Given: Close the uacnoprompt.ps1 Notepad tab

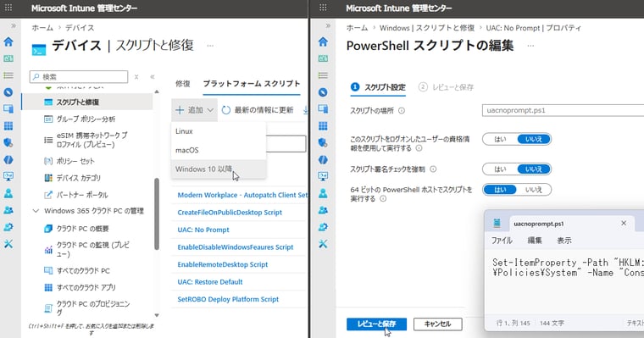Looking at the screenshot, I should [624, 223].
